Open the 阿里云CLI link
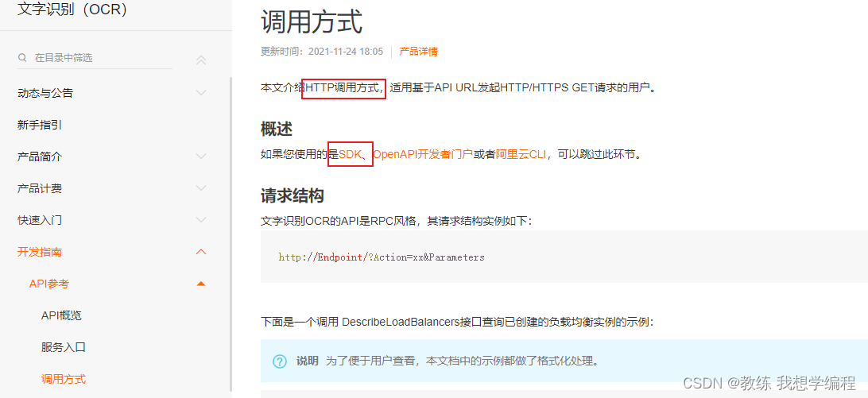Viewport: 868px width, 398px height. tap(521, 154)
